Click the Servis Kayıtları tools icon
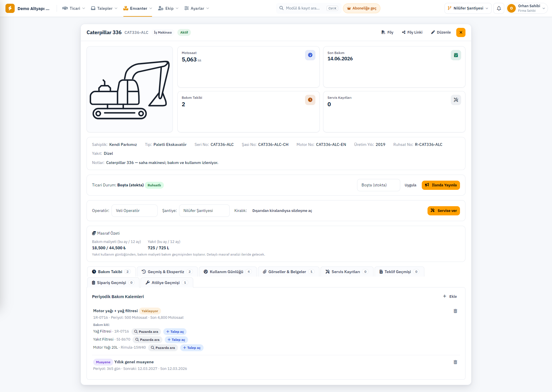The width and height of the screenshot is (552, 392). coord(456,100)
